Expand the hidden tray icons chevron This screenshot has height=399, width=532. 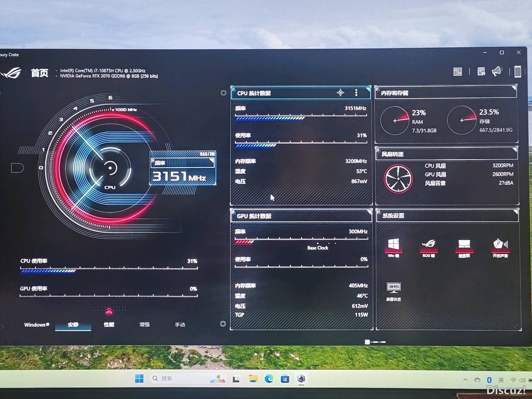pos(465,380)
